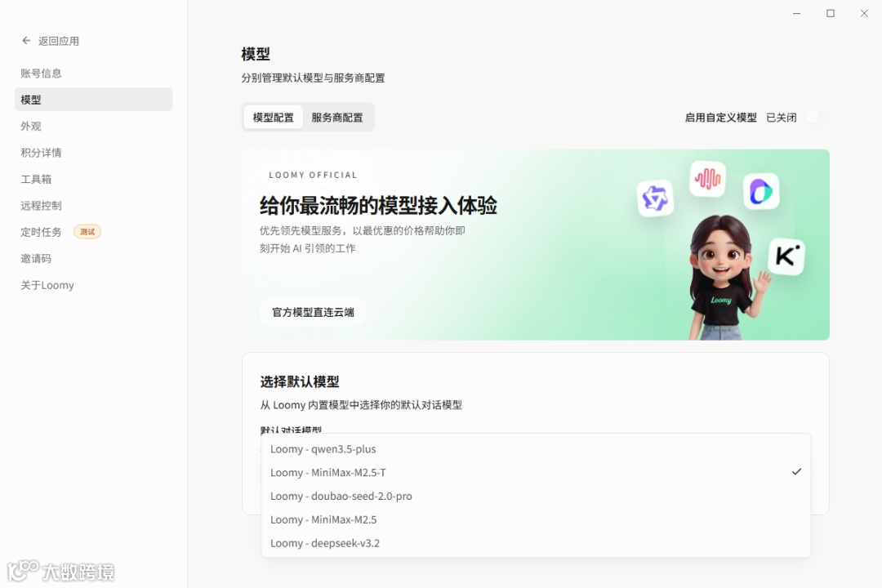This screenshot has width=882, height=588.
Task: Open the 账号信息 settings page
Action: point(41,73)
